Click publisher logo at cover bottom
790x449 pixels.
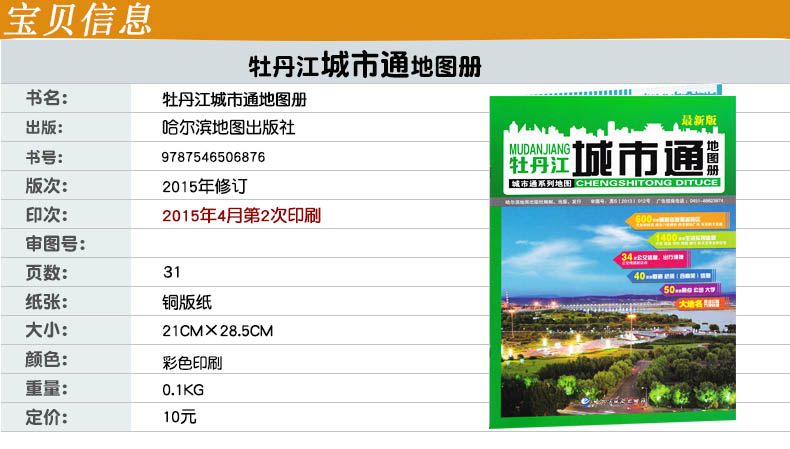[x=615, y=402]
